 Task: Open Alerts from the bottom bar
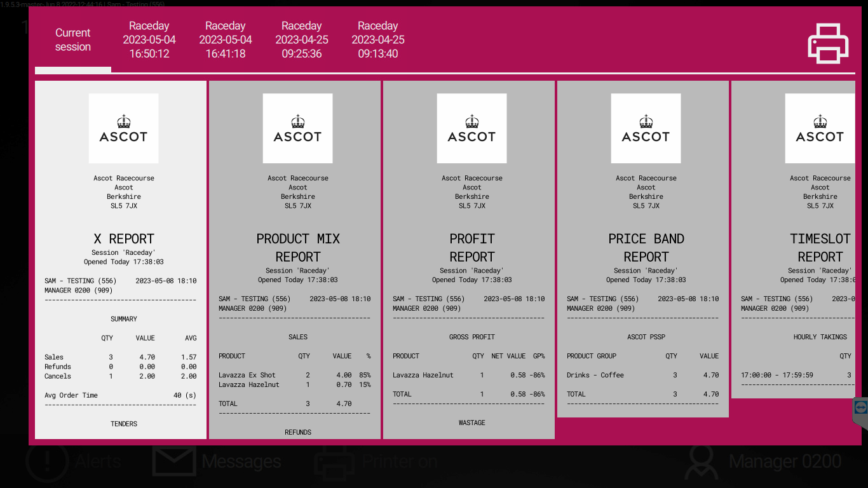47,462
